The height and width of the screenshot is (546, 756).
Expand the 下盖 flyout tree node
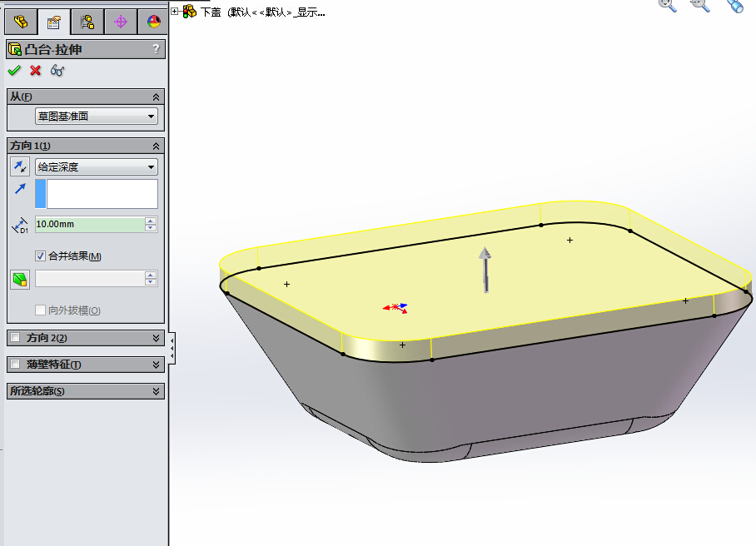click(175, 11)
